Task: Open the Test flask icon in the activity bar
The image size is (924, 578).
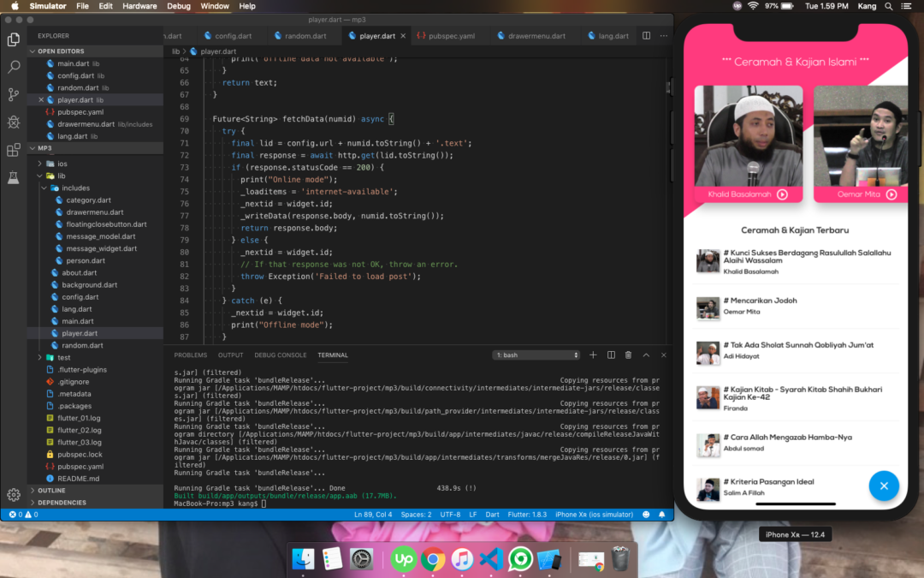Action: (x=13, y=177)
